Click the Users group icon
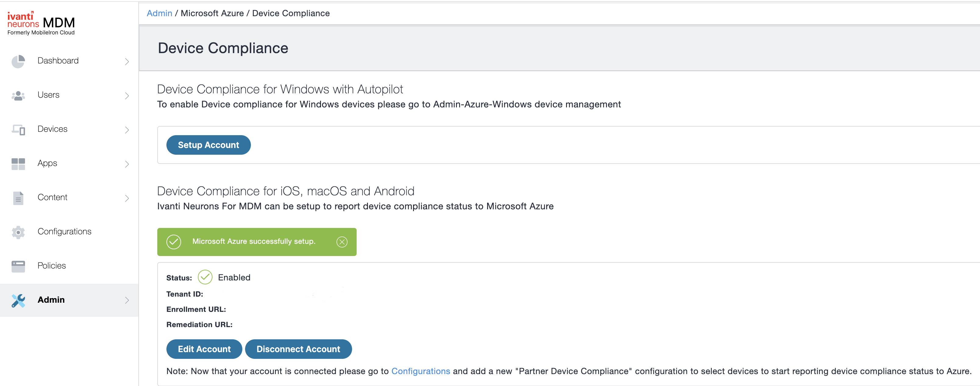Image resolution: width=980 pixels, height=386 pixels. (18, 95)
